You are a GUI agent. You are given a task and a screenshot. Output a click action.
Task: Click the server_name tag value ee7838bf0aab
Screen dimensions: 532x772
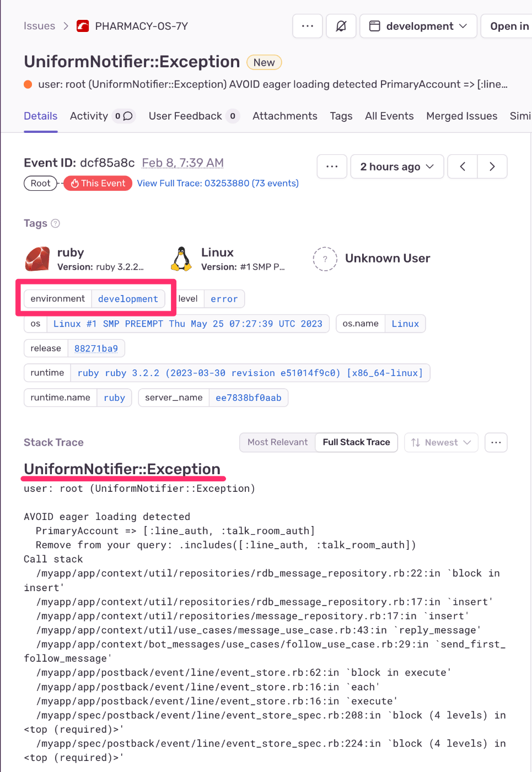click(249, 398)
